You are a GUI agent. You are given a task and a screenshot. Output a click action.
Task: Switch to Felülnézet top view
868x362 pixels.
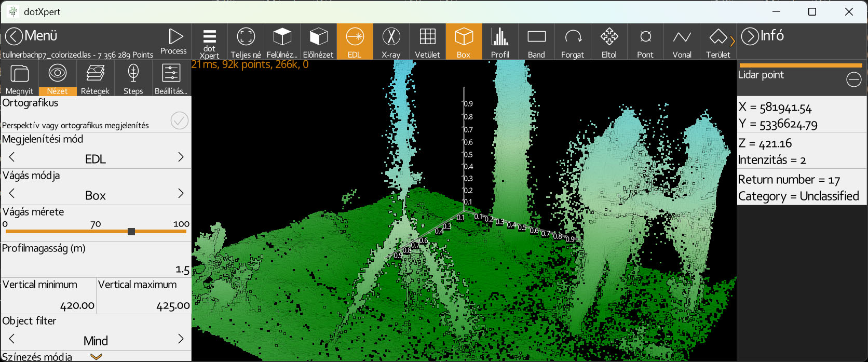coord(282,42)
